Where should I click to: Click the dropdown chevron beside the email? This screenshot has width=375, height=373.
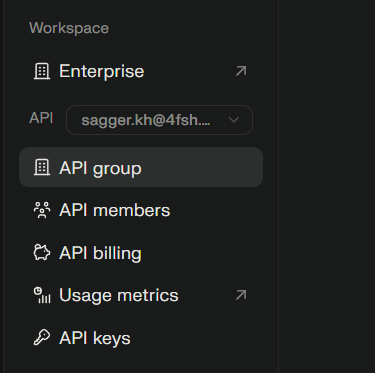click(234, 120)
